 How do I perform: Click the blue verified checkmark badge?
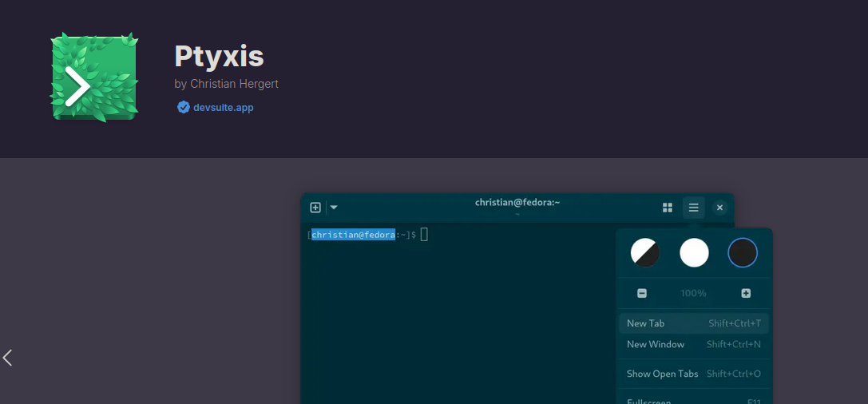tap(183, 107)
